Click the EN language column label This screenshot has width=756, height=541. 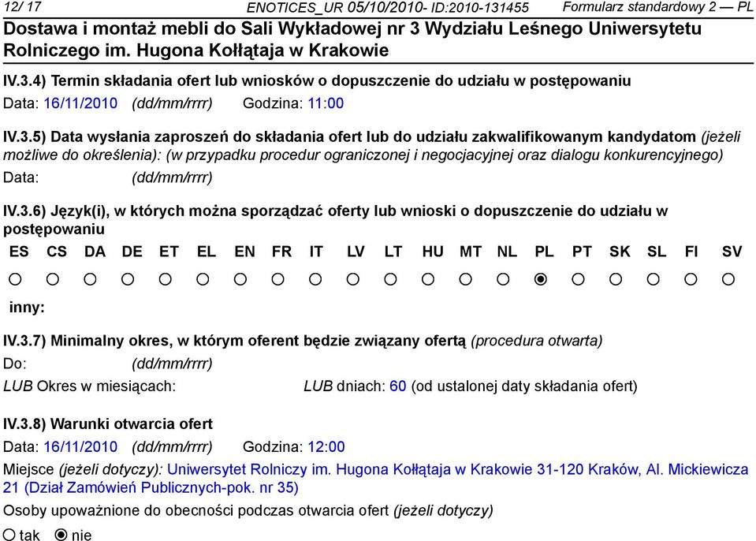(x=244, y=252)
